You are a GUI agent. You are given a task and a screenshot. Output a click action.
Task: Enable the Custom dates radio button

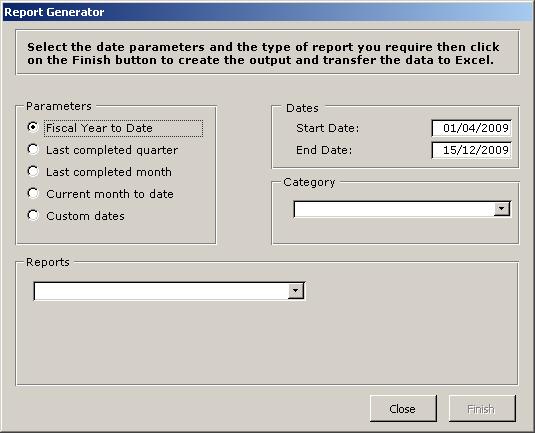33,215
